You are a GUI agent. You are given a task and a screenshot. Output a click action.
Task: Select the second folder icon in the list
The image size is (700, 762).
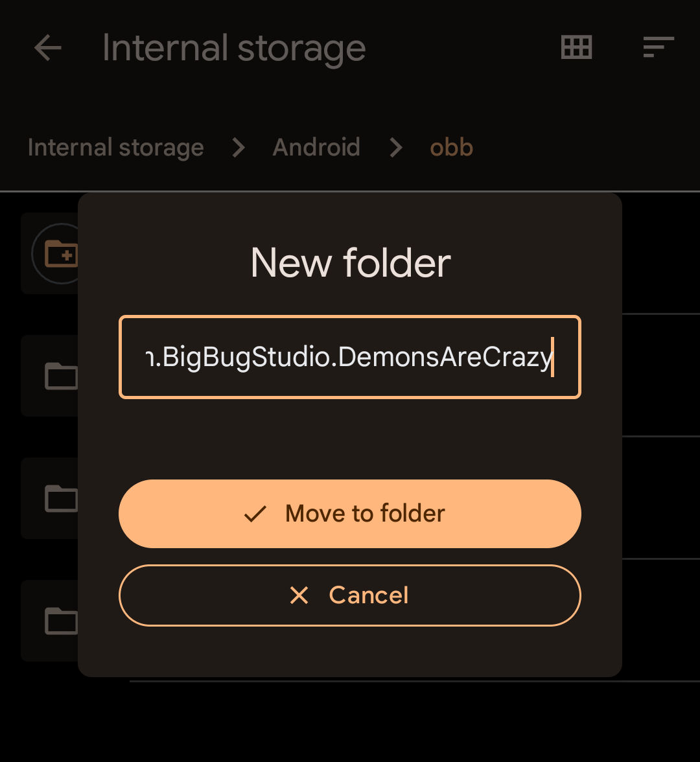(61, 498)
